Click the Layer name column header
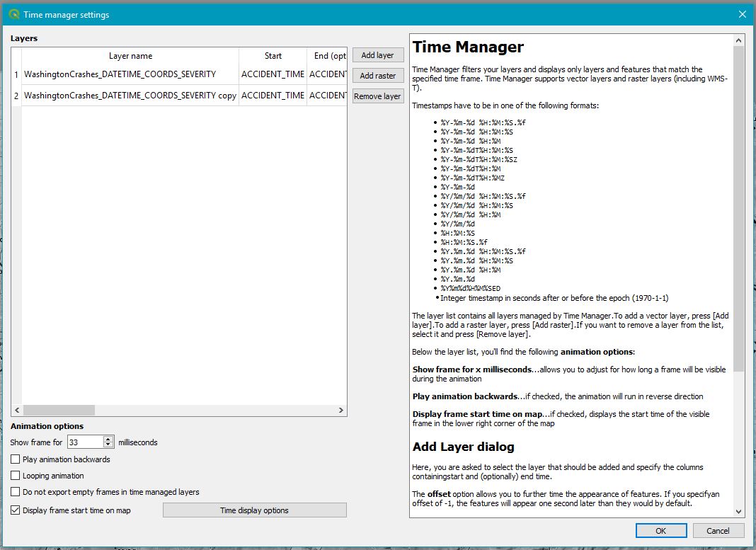The height and width of the screenshot is (550, 756). tap(130, 56)
